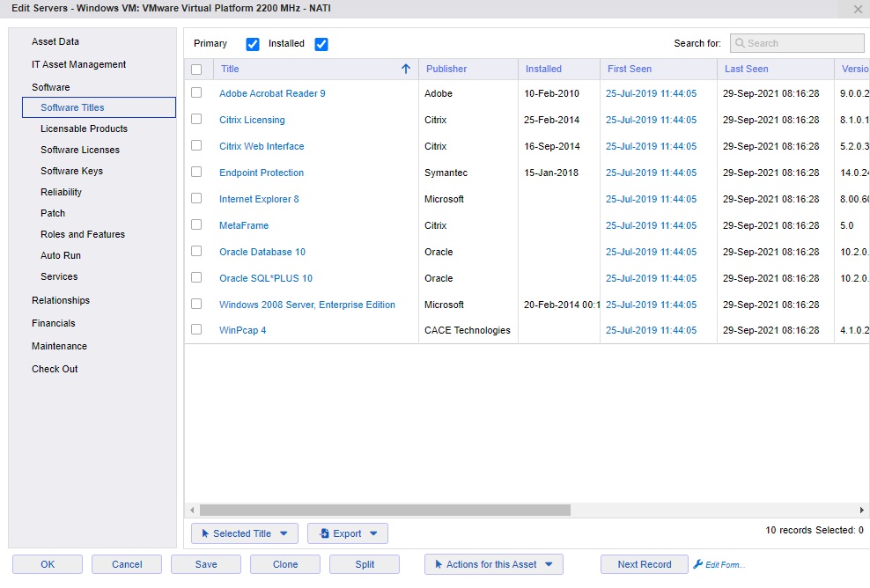
Task: Click the ascending sort arrow in Title column
Action: click(406, 69)
